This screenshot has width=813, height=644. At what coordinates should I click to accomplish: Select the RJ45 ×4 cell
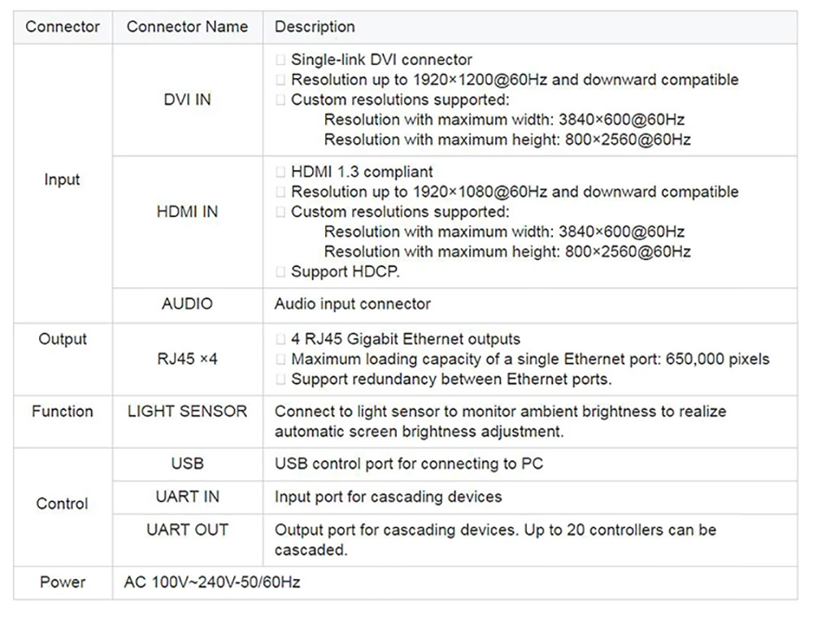coord(187,359)
